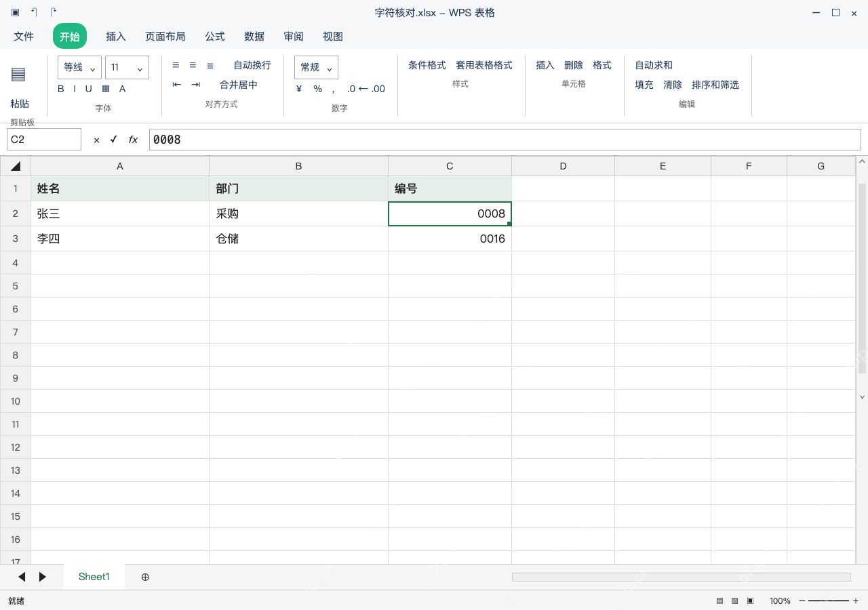Image resolution: width=868 pixels, height=610 pixels.
Task: Click the 清除 clear button
Action: [673, 85]
